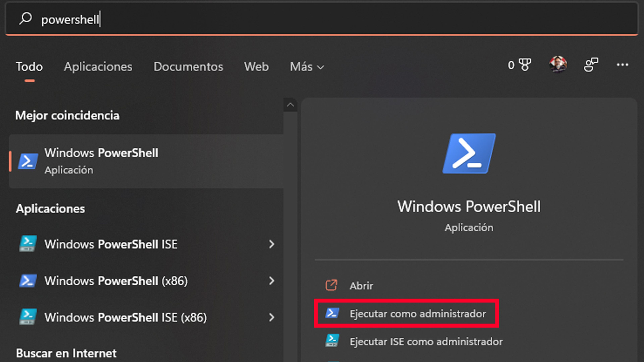
Task: Switch to the Documentos tab
Action: click(x=188, y=67)
